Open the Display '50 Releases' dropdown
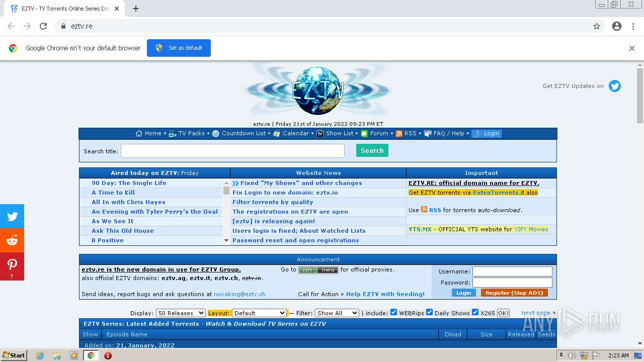Image resolution: width=644 pixels, height=362 pixels. pos(181,313)
